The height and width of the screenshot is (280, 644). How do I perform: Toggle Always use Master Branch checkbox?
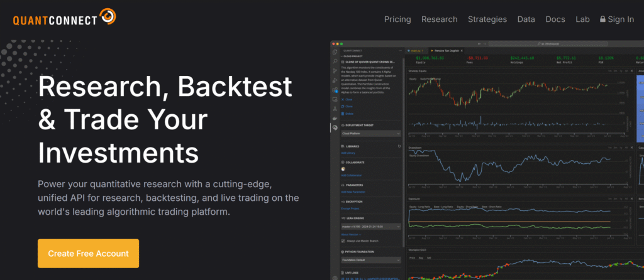[x=343, y=240]
